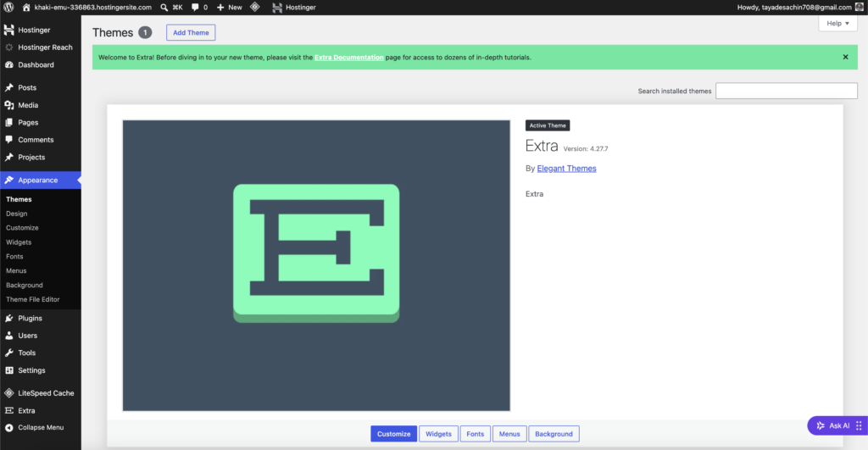Expand the Help dropdown
Viewport: 868px width, 450px height.
point(837,23)
